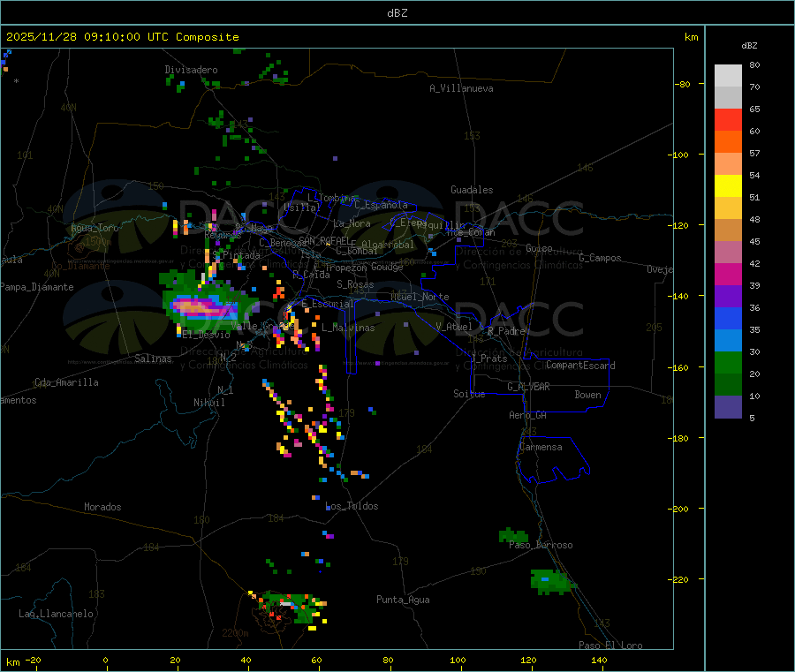Click the 'Carmensa' place label
This screenshot has width=795, height=672.
tap(541, 448)
